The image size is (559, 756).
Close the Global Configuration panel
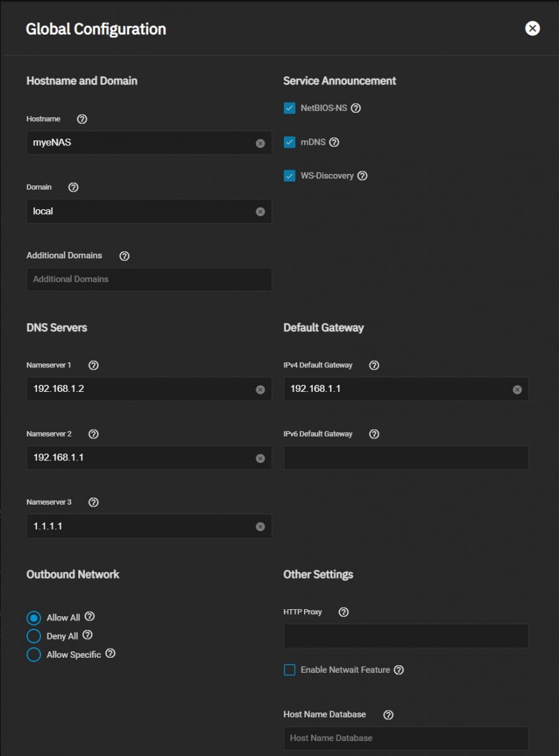coord(533,28)
